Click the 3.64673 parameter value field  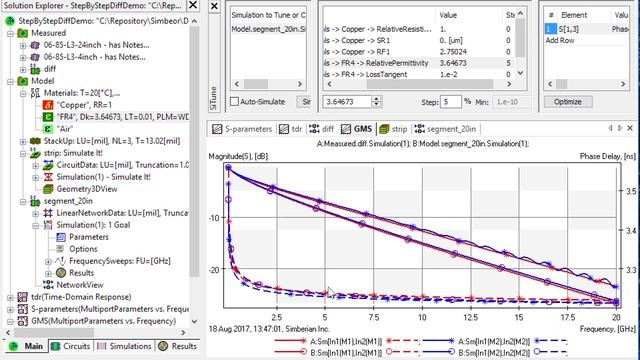coord(347,102)
